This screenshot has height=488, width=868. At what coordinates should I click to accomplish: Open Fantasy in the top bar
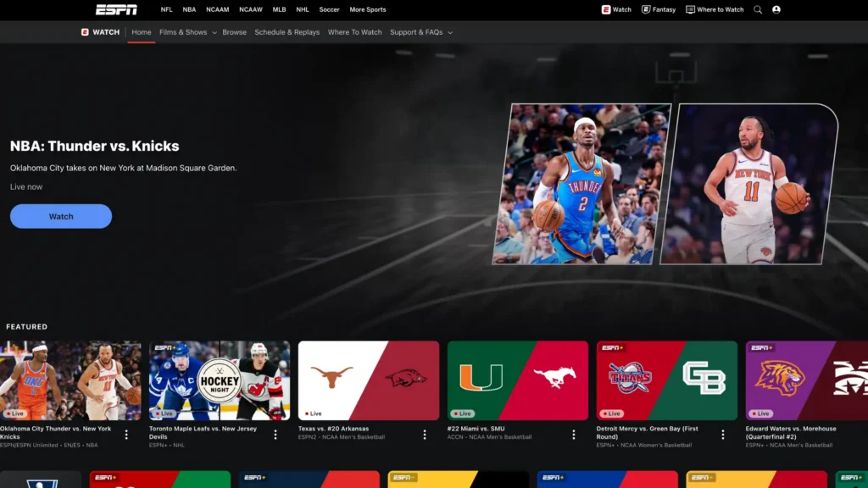[658, 9]
